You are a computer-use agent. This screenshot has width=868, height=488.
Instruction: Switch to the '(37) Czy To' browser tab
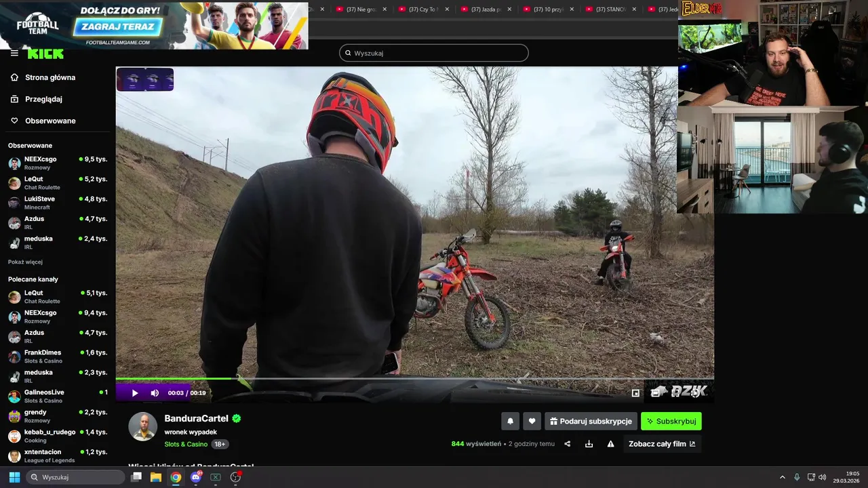click(x=425, y=9)
